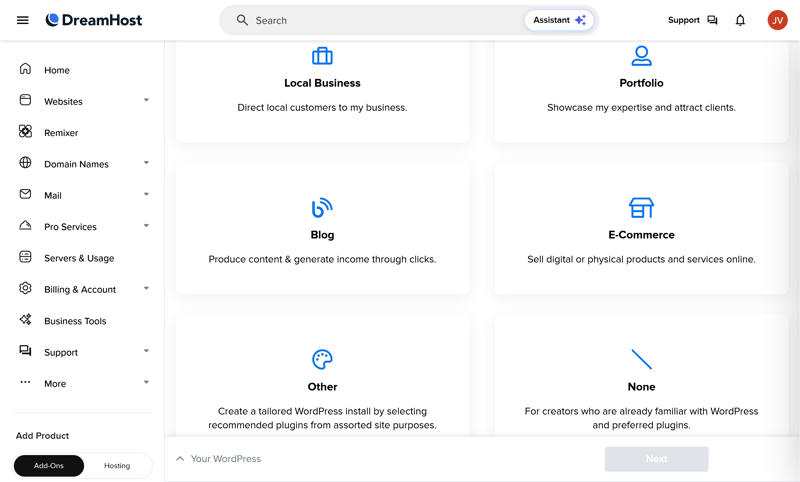Click the Add Product heading

[42, 436]
